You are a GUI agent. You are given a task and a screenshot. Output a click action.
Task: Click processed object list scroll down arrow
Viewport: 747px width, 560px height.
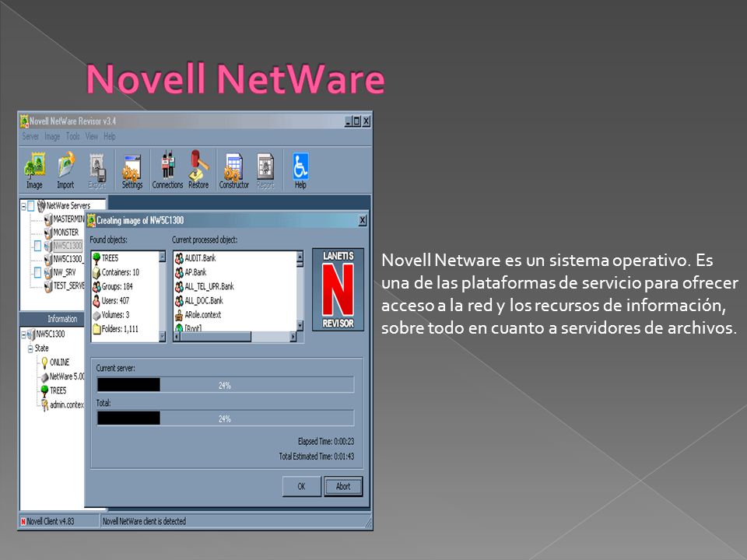[x=300, y=325]
